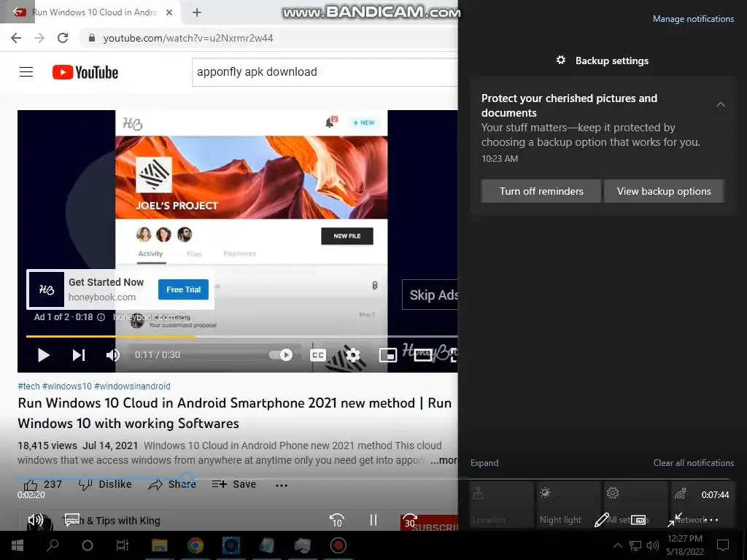Open more actions ellipsis under video
This screenshot has height=560, width=747.
[x=282, y=485]
